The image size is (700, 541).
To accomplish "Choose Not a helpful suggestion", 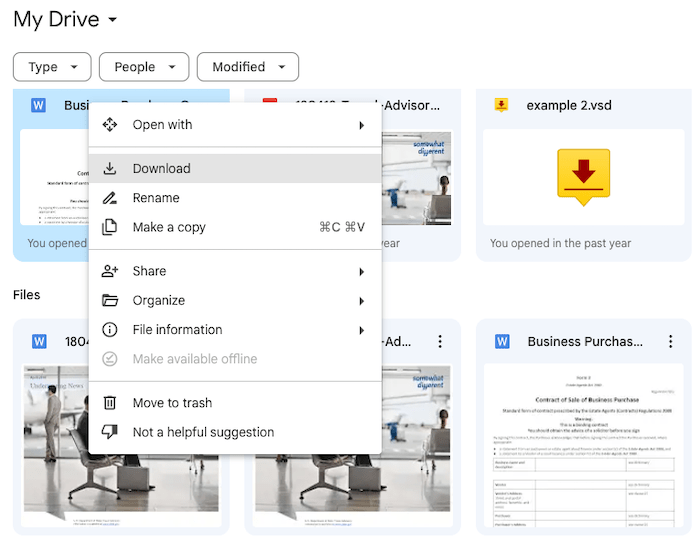I will coord(203,432).
